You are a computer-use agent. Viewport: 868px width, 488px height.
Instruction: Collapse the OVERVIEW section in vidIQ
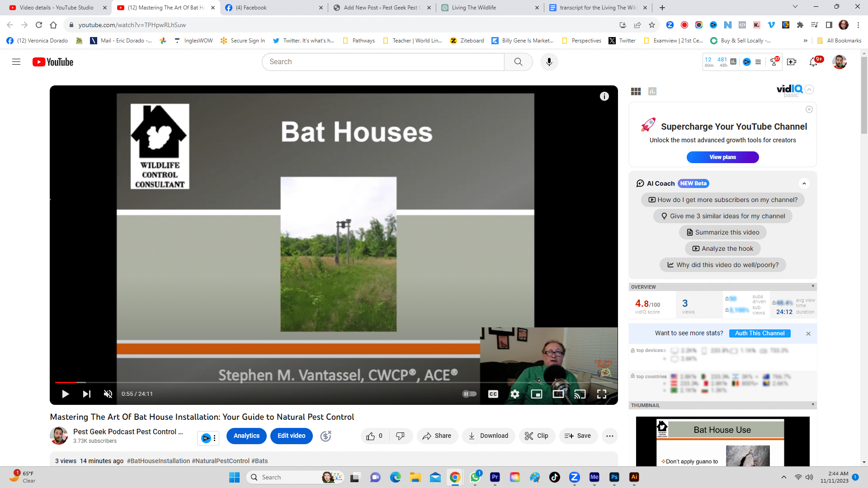coord(813,286)
